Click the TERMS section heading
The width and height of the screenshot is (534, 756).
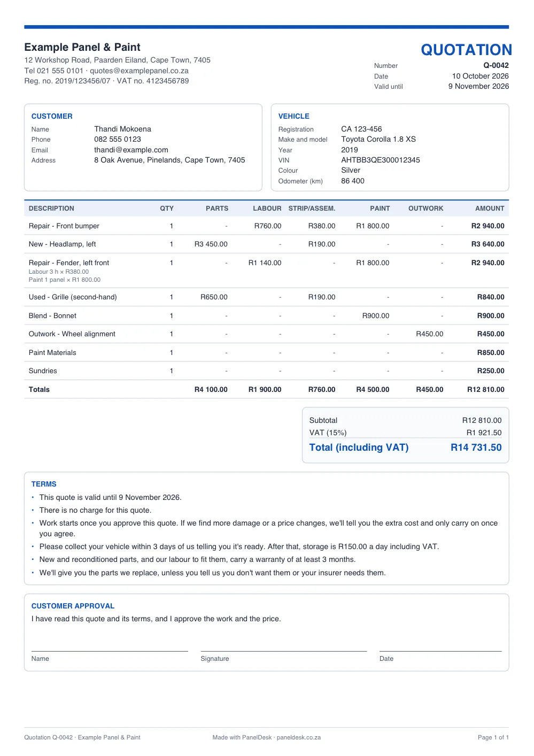[44, 484]
